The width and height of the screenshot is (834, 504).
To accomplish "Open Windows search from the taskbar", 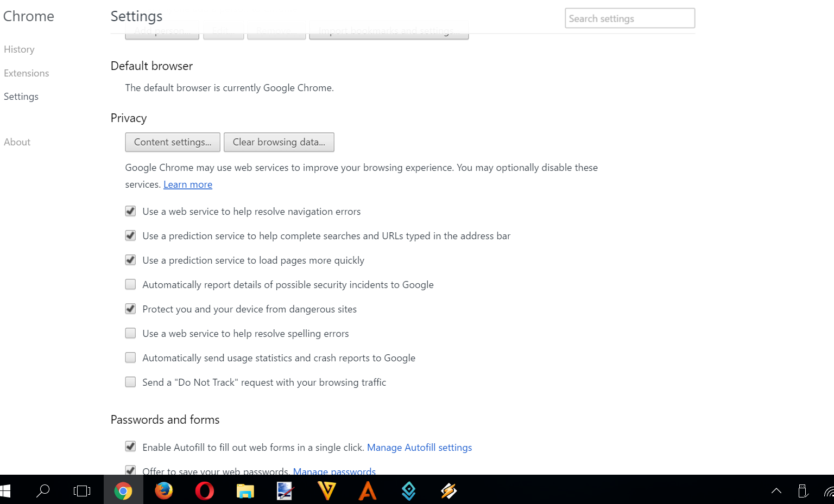I will 42,491.
